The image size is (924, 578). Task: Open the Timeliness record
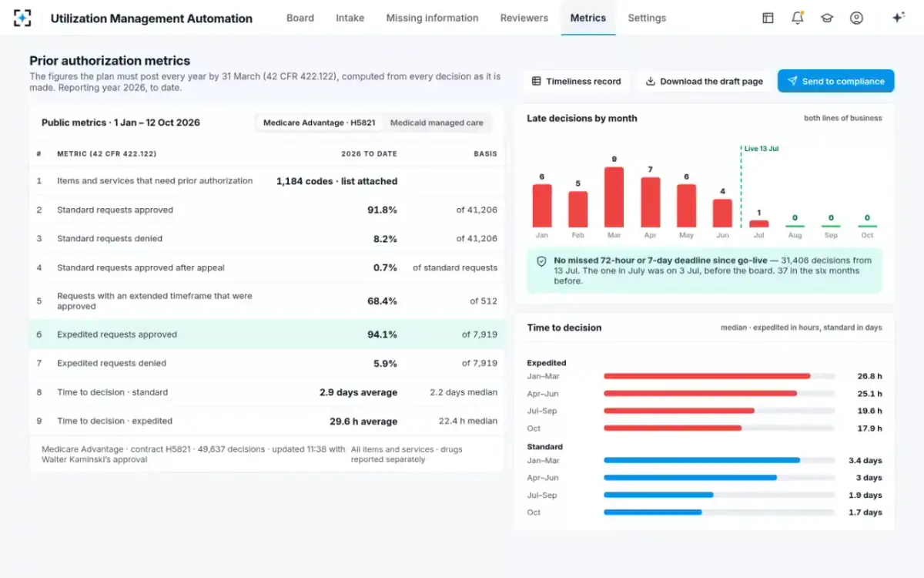[x=577, y=81]
